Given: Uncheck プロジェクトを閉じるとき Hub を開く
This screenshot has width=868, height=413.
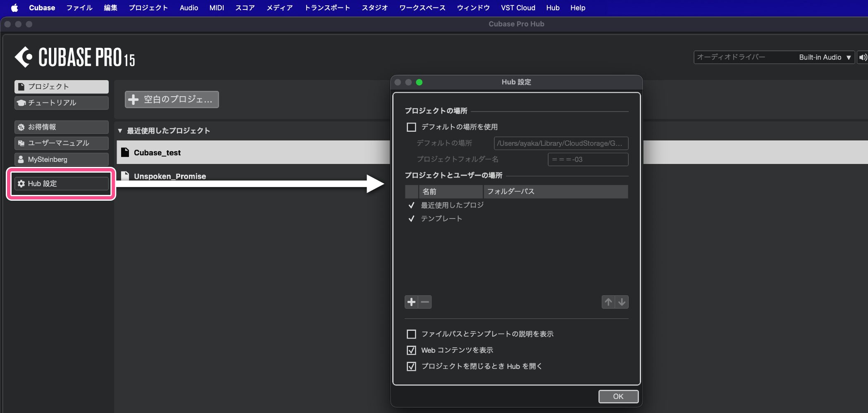Looking at the screenshot, I should [411, 366].
